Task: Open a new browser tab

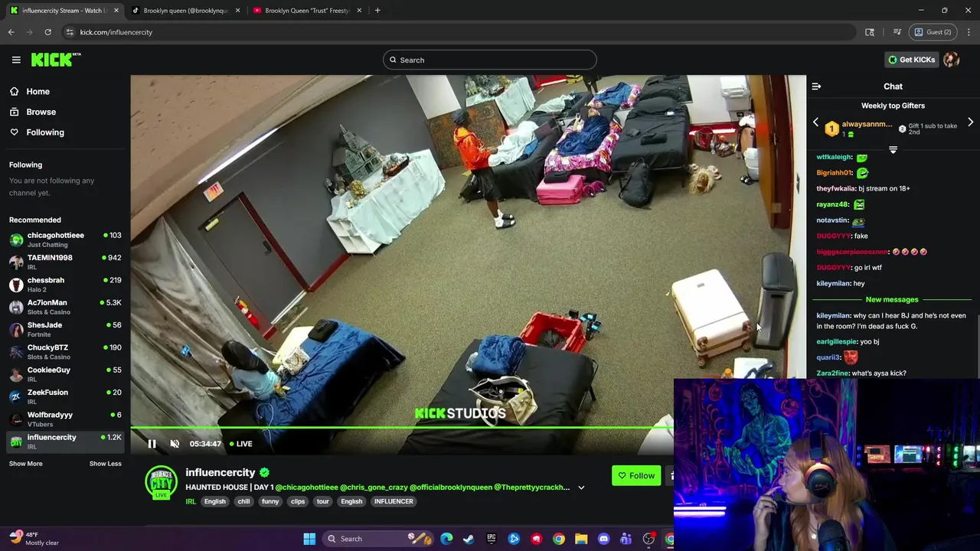Action: point(377,11)
